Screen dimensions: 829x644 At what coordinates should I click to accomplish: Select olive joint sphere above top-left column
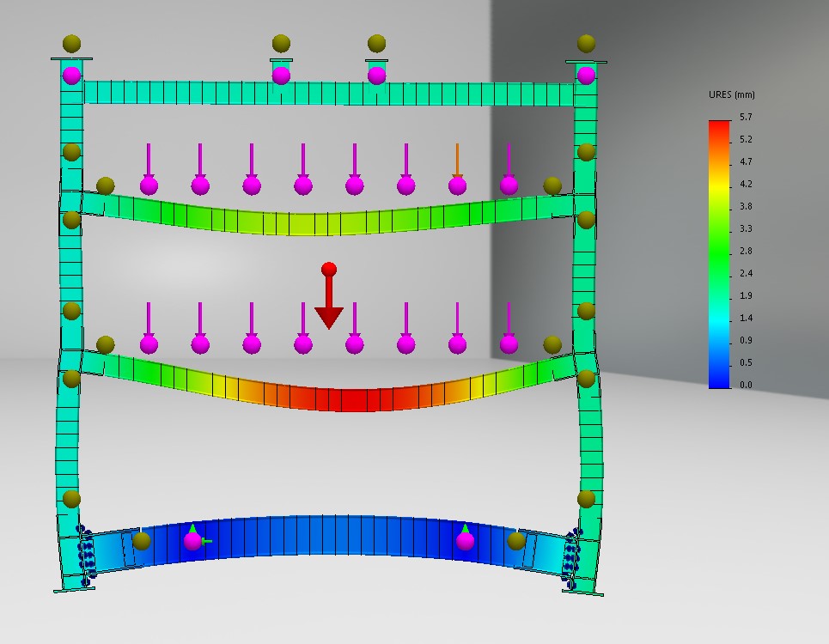coord(72,44)
